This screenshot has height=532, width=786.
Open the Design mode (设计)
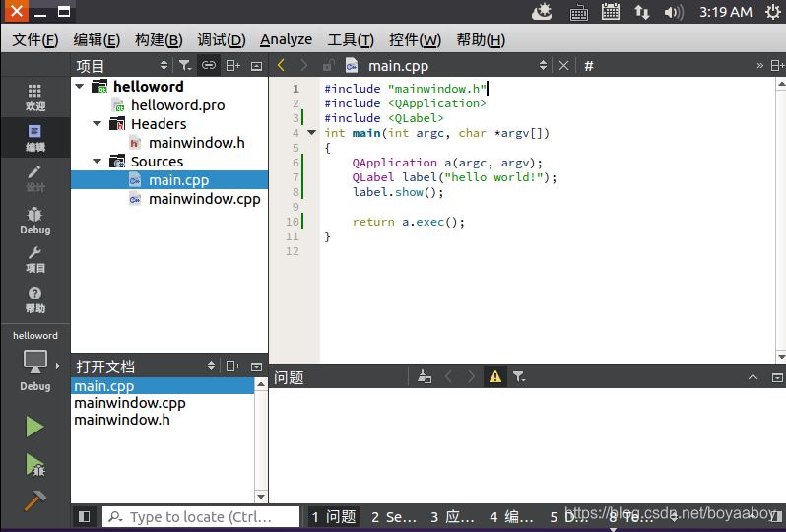coord(35,179)
